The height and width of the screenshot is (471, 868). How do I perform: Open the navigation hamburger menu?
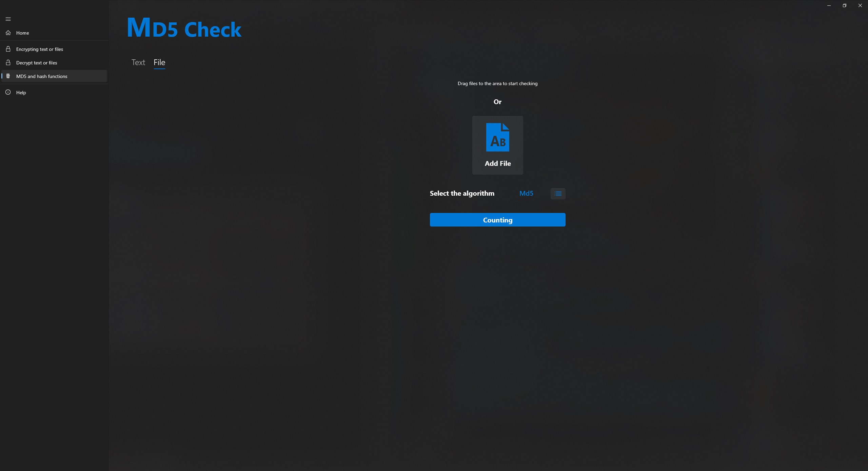tap(8, 19)
